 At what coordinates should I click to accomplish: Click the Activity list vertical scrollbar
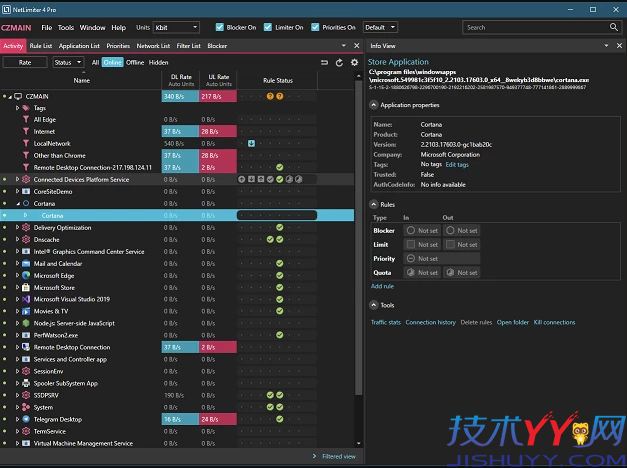pos(358,238)
